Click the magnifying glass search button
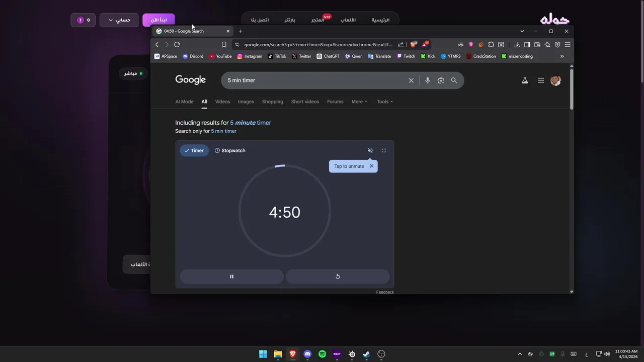 coord(454,80)
